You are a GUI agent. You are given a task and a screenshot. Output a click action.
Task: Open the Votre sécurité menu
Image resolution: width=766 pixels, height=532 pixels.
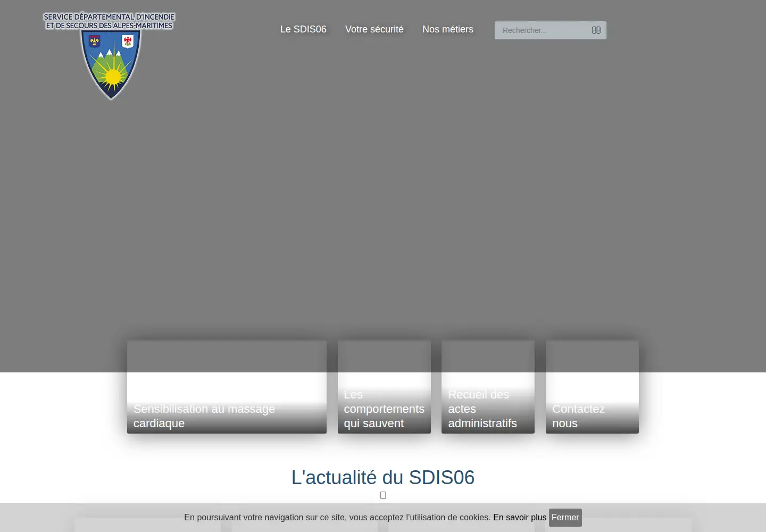(x=374, y=29)
